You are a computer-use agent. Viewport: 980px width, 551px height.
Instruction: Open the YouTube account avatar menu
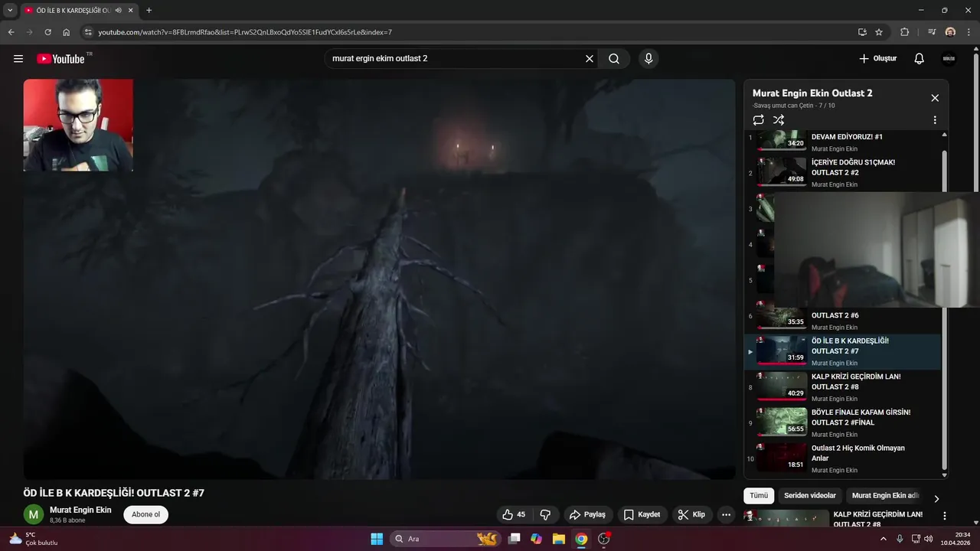(x=949, y=59)
